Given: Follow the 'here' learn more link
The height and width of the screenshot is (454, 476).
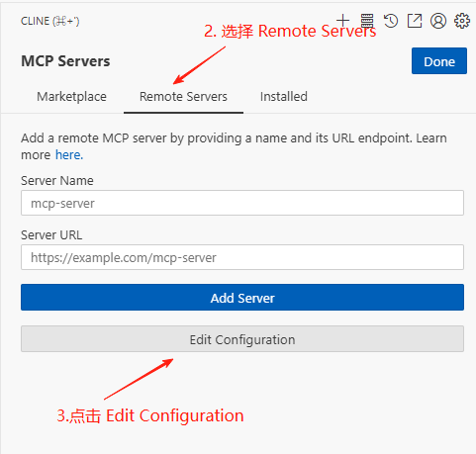Looking at the screenshot, I should point(69,154).
